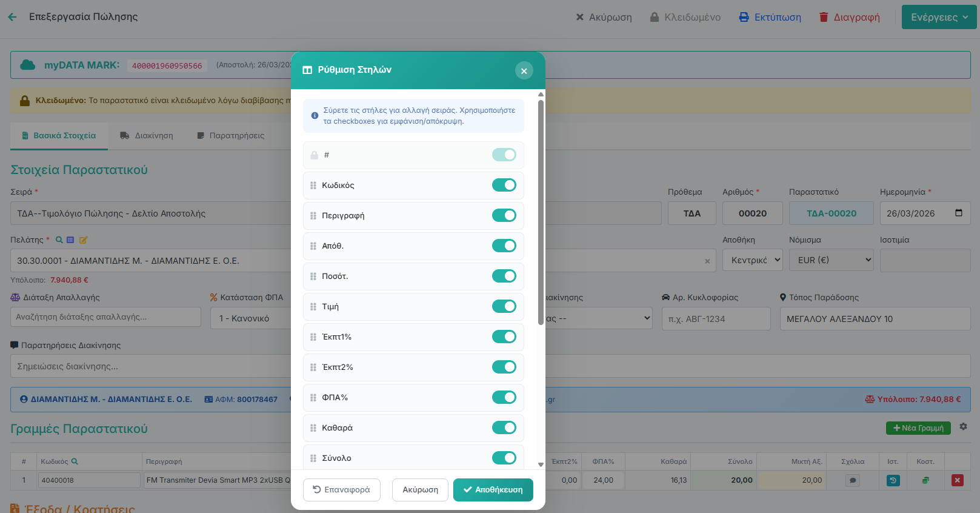Click the drag handle for ΦΠΑ%
Viewport: 980px width, 513px height.
tap(313, 398)
